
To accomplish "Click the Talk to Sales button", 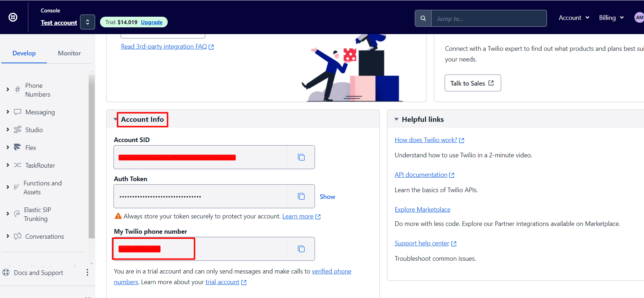I will tap(473, 83).
